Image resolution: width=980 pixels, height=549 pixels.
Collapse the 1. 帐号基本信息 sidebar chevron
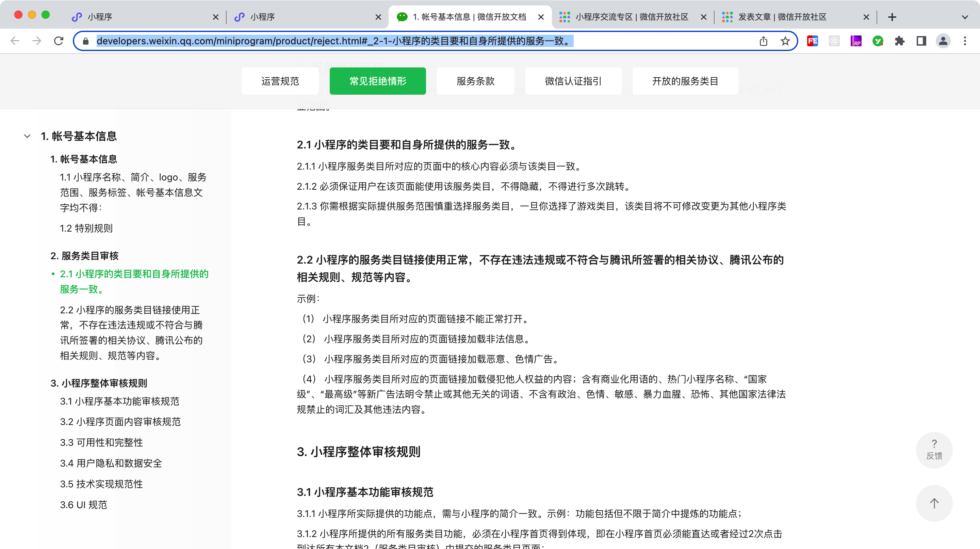(27, 136)
